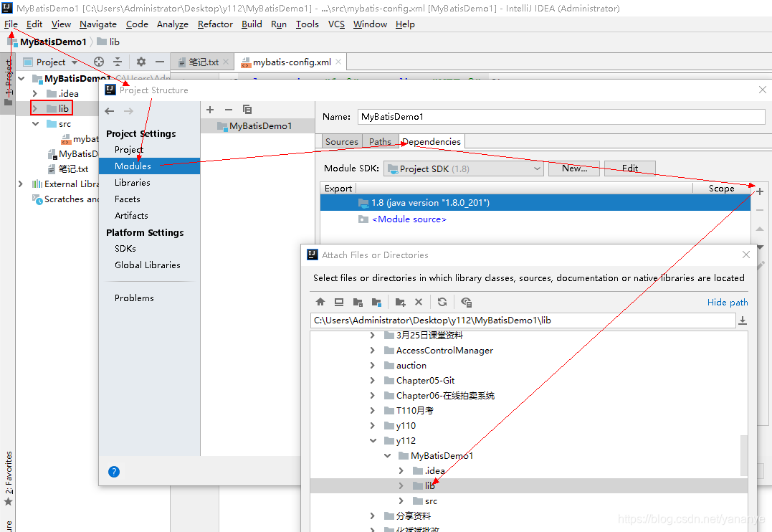Click the refresh icon in Attach Files toolbar

(x=442, y=302)
